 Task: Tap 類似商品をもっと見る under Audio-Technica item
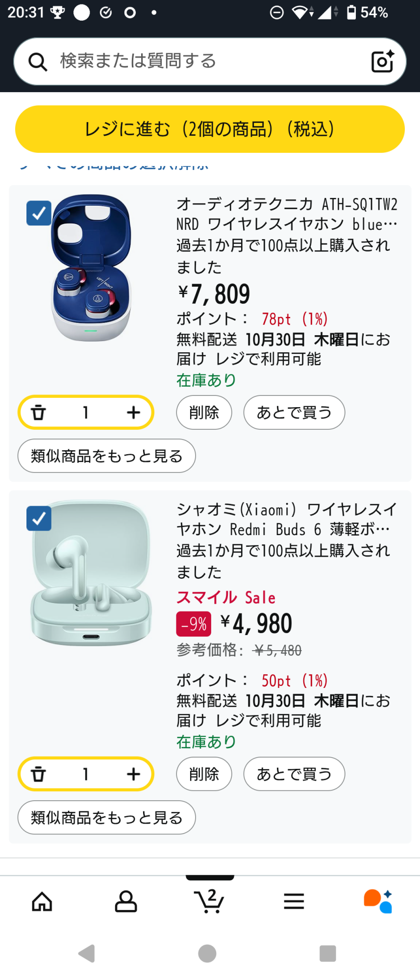pyautogui.click(x=106, y=456)
